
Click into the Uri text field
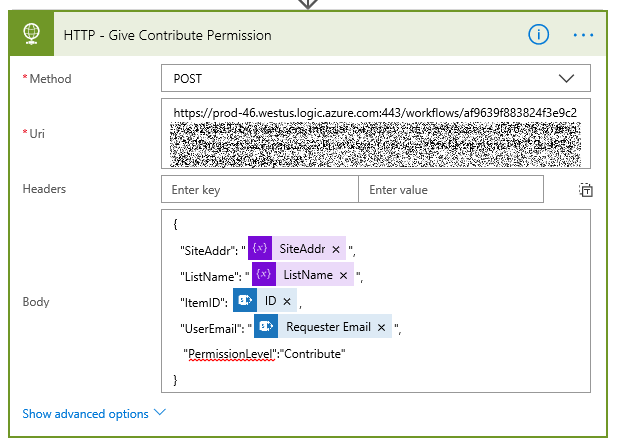[376, 134]
